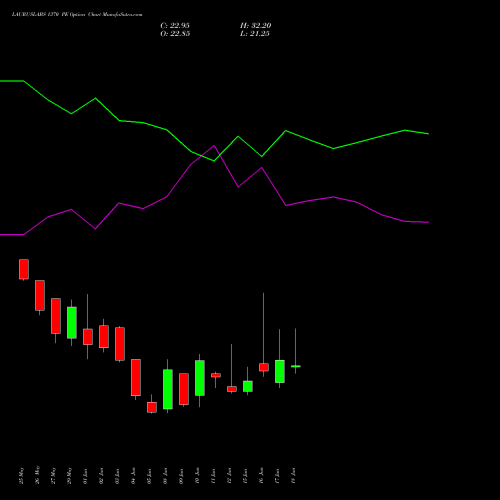
Task: Click the 17 Jun date label
Action: click(x=278, y=476)
